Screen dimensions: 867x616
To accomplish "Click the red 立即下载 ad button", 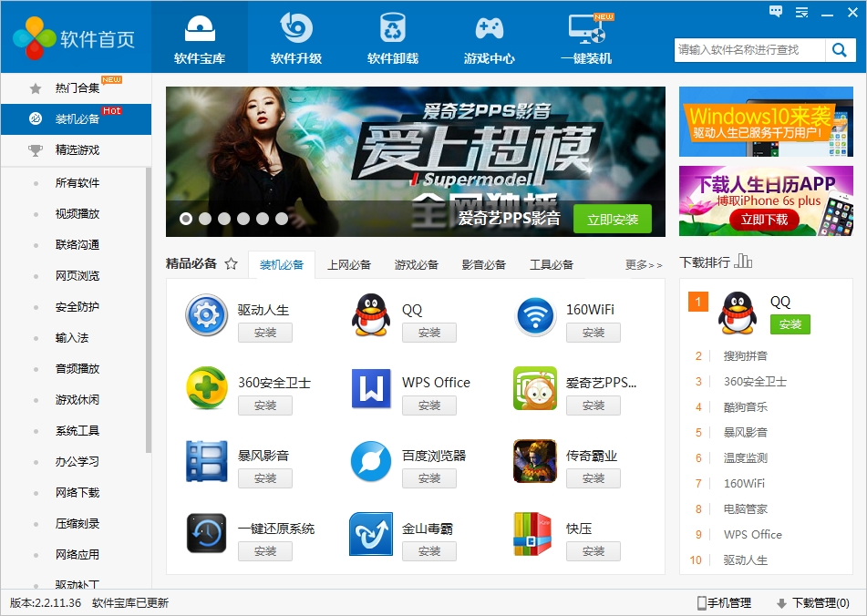I will click(764, 220).
